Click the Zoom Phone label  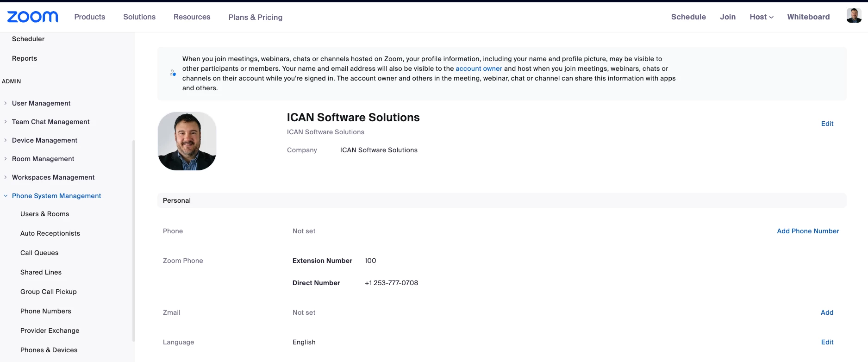(x=183, y=261)
